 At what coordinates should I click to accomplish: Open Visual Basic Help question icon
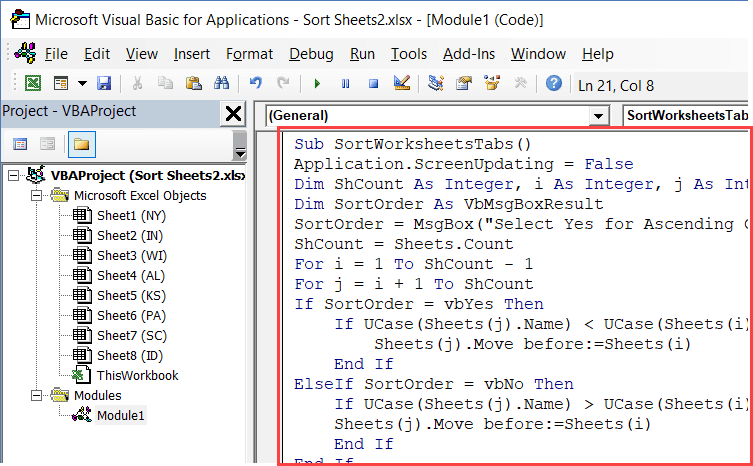pos(554,84)
